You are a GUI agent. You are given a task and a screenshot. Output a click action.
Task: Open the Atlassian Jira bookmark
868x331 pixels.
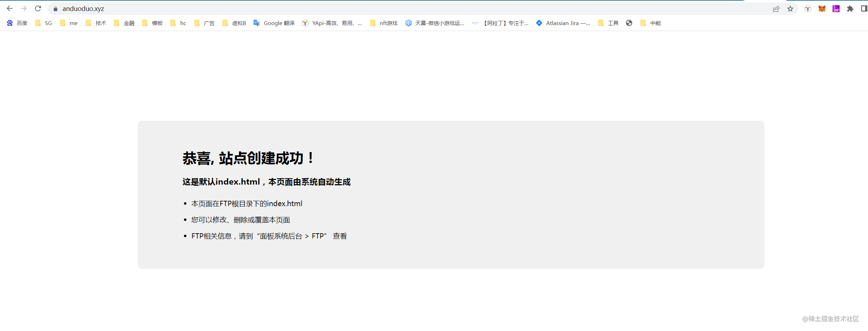[563, 23]
